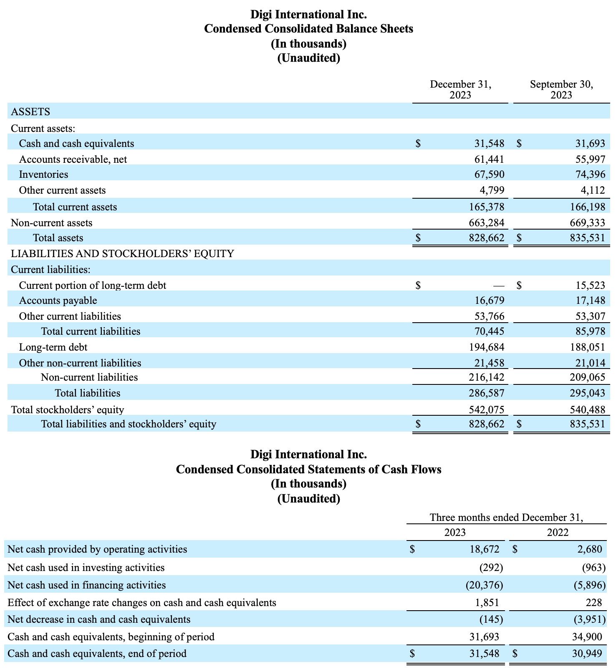616x672 pixels.
Task: Click total current assets value 166,198
Action: (588, 207)
